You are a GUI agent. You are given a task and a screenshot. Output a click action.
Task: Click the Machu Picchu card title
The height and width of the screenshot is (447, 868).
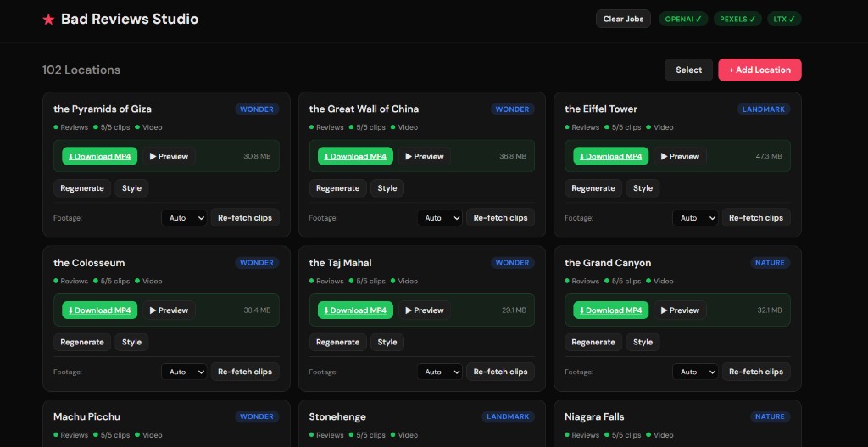87,416
